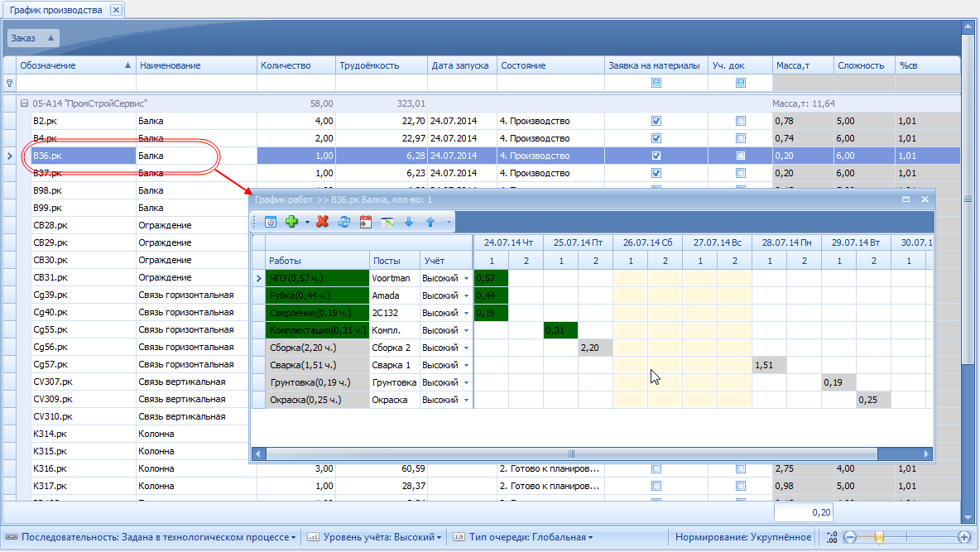
Task: Collapse the 05-A14 ПромСтройСервис group
Action: pyautogui.click(x=24, y=104)
